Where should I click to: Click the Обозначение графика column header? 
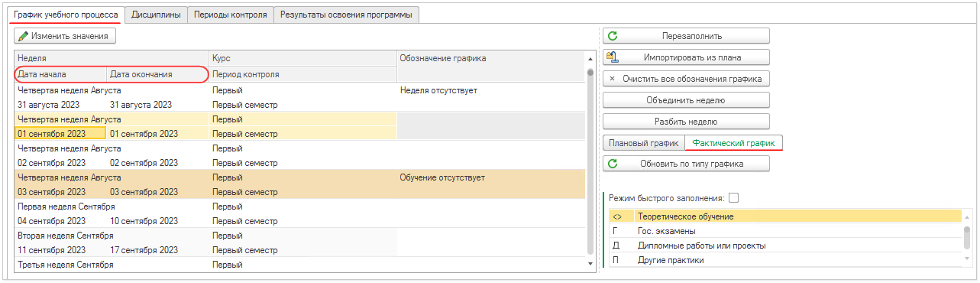coord(490,58)
